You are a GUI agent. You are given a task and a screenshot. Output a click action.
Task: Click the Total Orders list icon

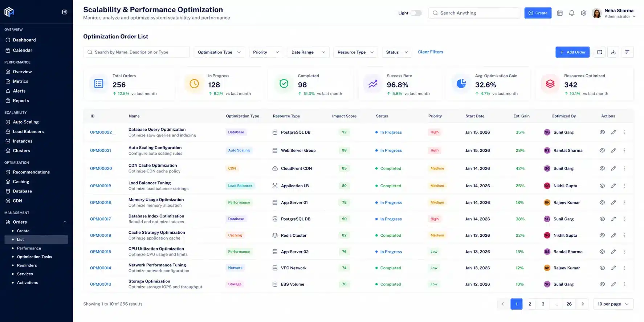click(99, 84)
